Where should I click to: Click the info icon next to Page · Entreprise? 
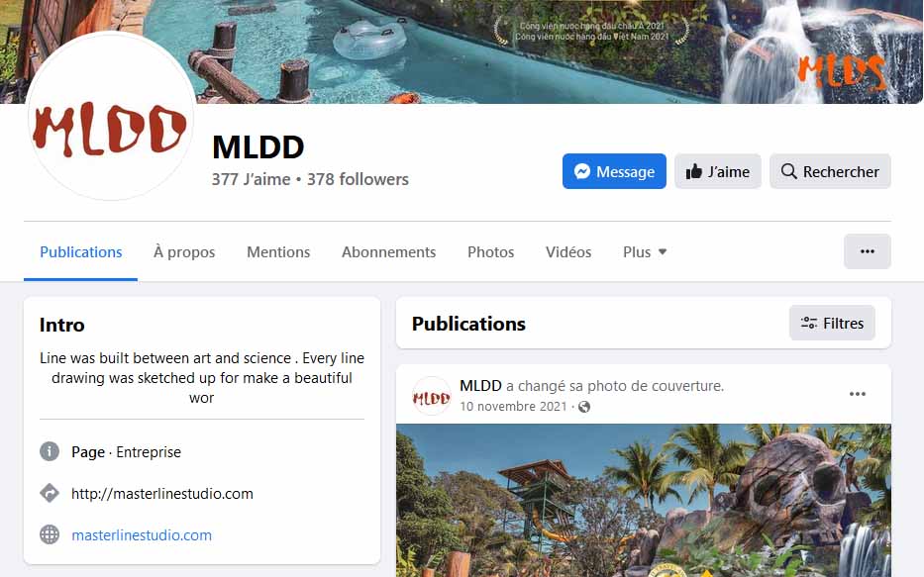coord(50,451)
